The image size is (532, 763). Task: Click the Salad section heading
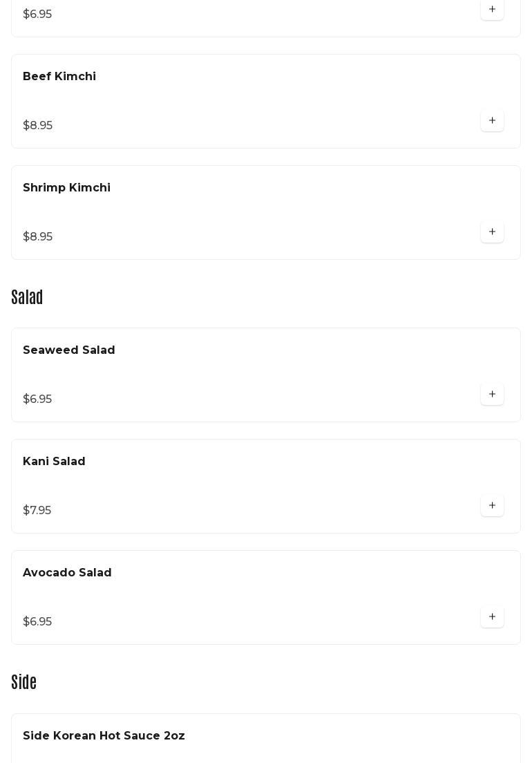27,296
